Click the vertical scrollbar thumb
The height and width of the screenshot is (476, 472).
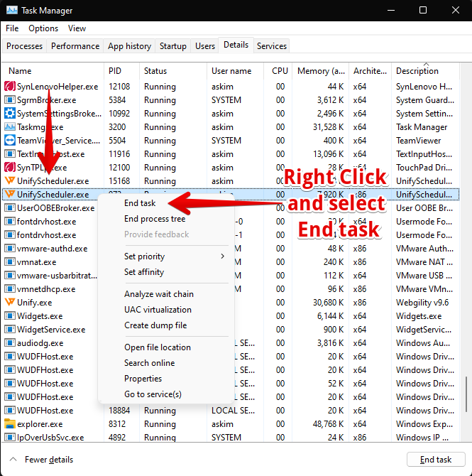466,394
